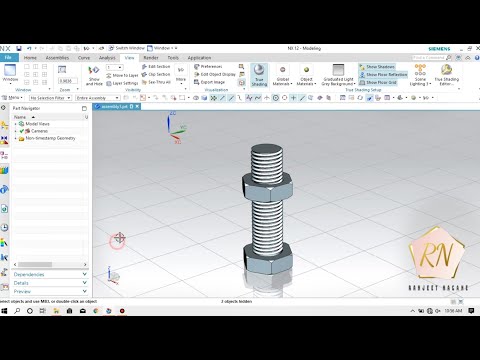This screenshot has width=480, height=360.
Task: Switch to the Tools ribbon tab
Action: tap(173, 58)
